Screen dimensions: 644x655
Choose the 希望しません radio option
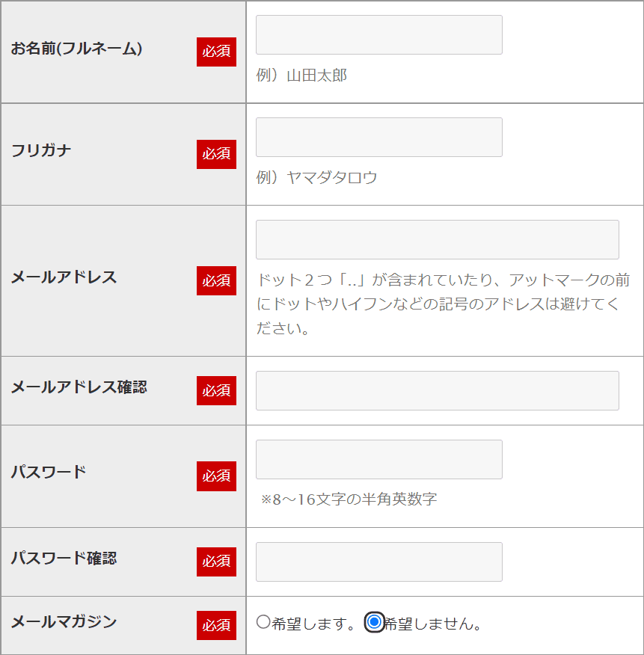(x=375, y=622)
